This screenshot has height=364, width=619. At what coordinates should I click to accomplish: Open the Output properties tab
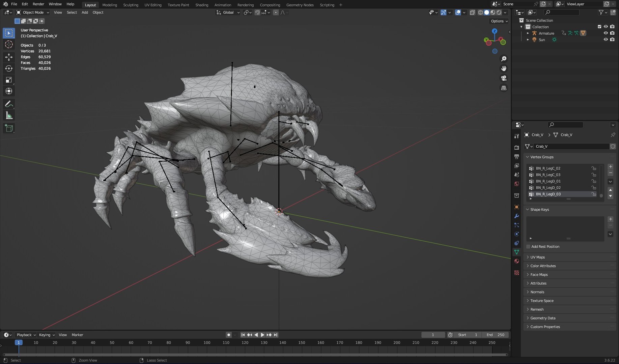(x=516, y=157)
